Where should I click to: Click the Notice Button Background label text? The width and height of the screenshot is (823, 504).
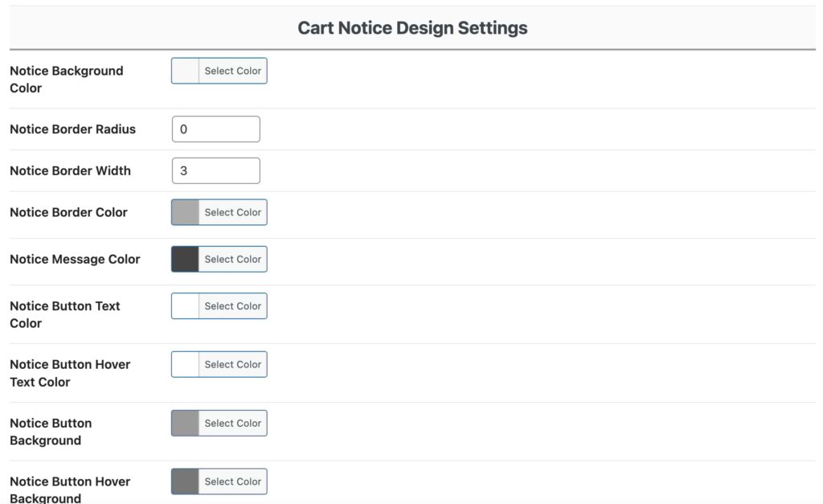51,431
